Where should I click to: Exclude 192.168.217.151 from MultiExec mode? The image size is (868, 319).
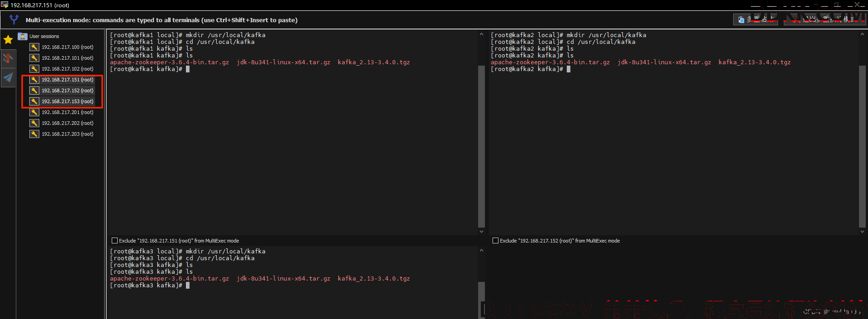(x=114, y=241)
